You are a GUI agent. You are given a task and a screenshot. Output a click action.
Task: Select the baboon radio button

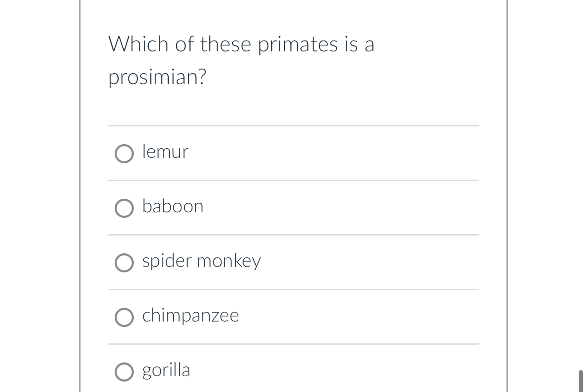pos(123,208)
